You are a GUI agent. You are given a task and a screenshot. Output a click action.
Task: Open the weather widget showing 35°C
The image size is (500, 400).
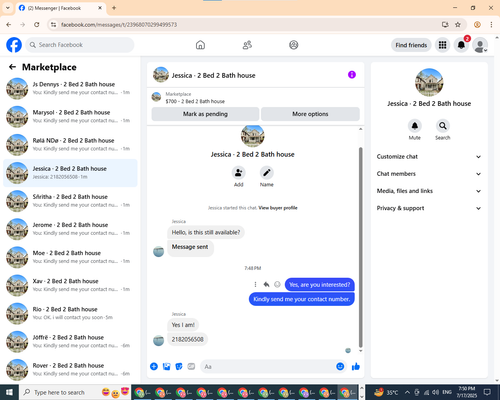point(386,392)
